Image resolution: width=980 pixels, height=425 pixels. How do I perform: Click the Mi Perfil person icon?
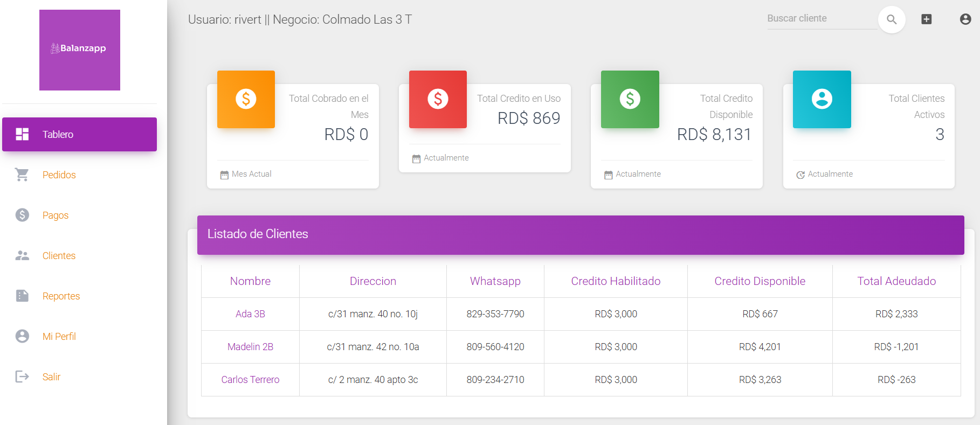22,336
